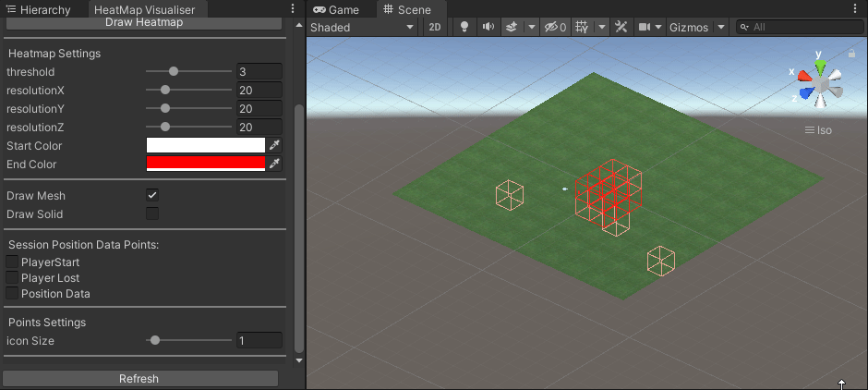Switch to the Scene tab
The image size is (868, 390).
point(407,9)
